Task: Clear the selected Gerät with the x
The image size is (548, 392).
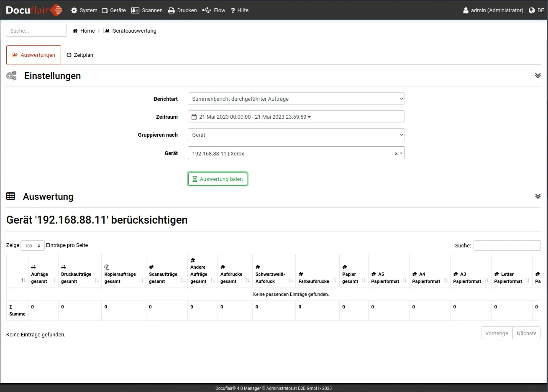Action: pos(396,154)
